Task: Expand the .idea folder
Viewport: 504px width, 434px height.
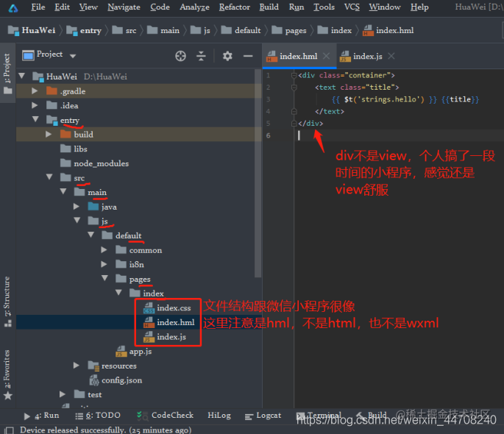Action: [35, 105]
